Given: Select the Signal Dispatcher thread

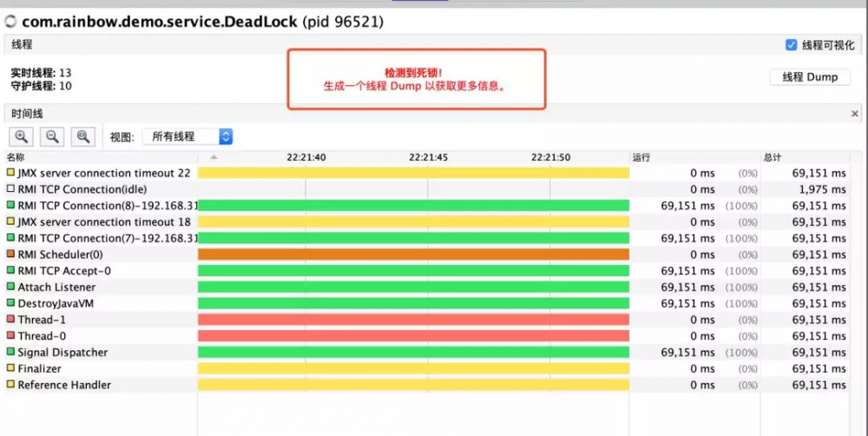Looking at the screenshot, I should point(426,353).
